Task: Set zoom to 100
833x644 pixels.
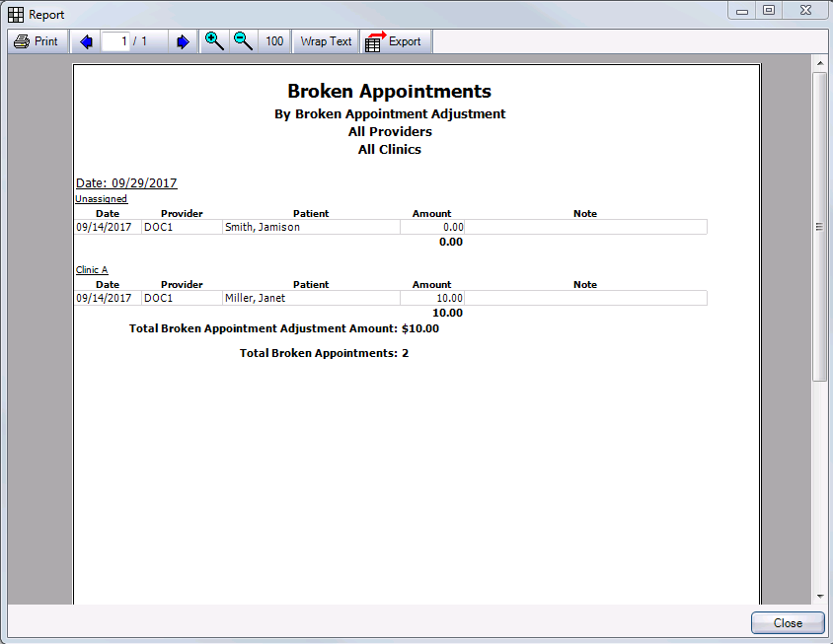Action: point(274,41)
